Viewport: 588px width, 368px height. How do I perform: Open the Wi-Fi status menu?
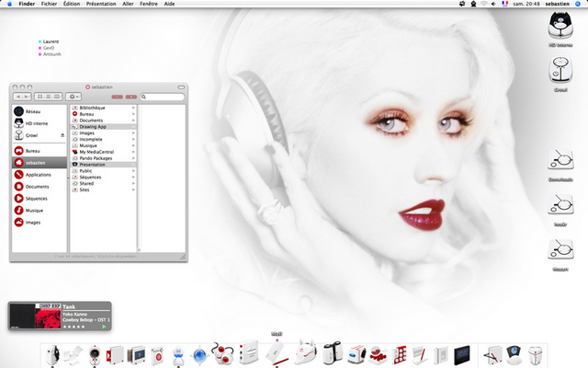point(484,4)
